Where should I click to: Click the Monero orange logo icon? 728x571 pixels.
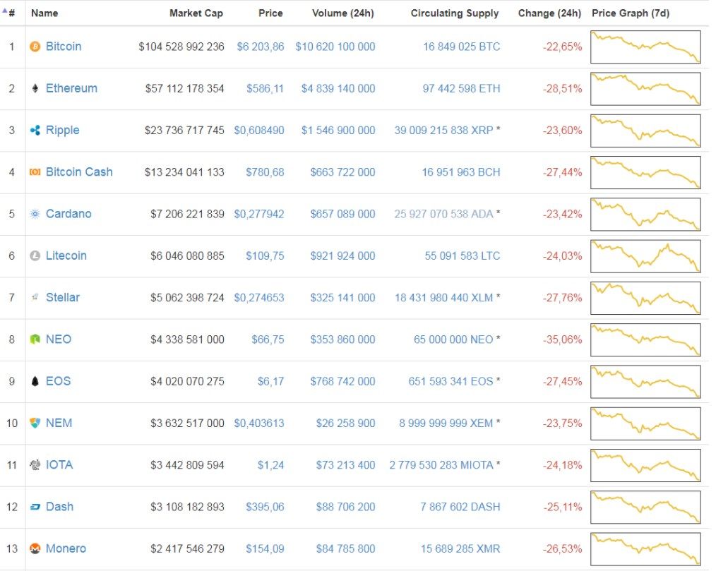[x=35, y=548]
